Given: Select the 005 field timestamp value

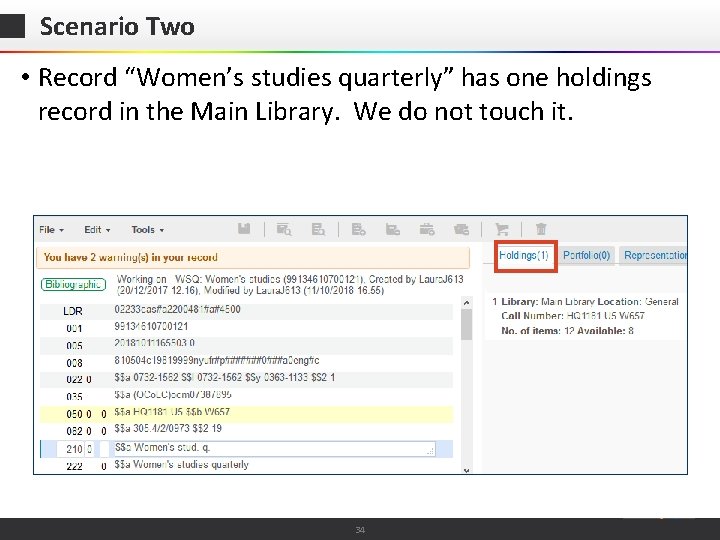Looking at the screenshot, I should [x=155, y=343].
